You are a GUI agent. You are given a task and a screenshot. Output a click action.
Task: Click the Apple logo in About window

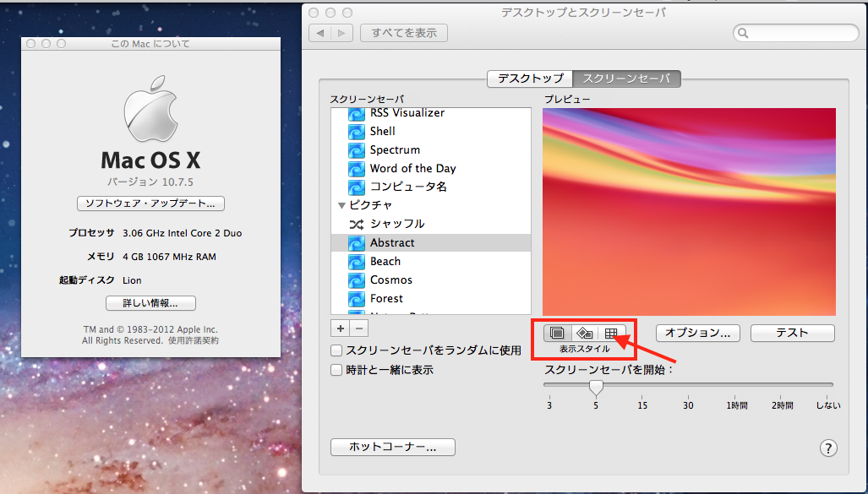pos(150,109)
